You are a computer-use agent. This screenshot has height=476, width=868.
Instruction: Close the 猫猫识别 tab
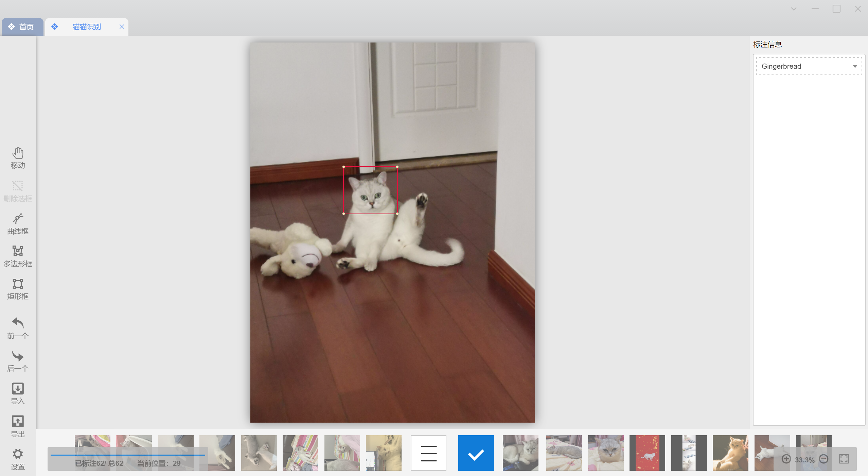pyautogui.click(x=122, y=27)
